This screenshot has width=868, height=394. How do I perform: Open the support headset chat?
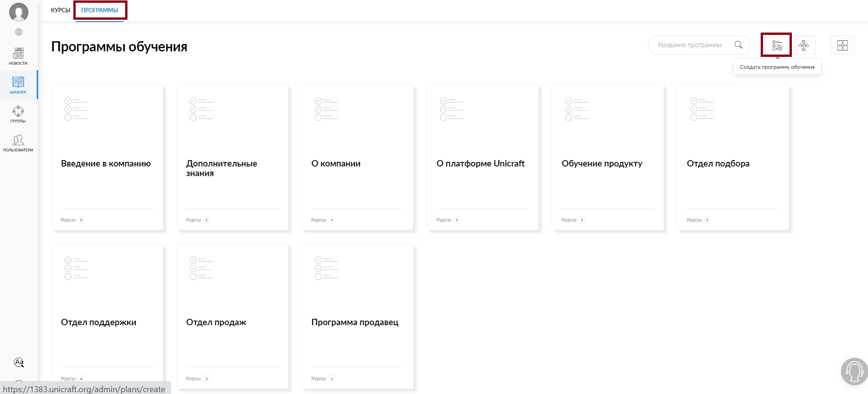pyautogui.click(x=854, y=372)
